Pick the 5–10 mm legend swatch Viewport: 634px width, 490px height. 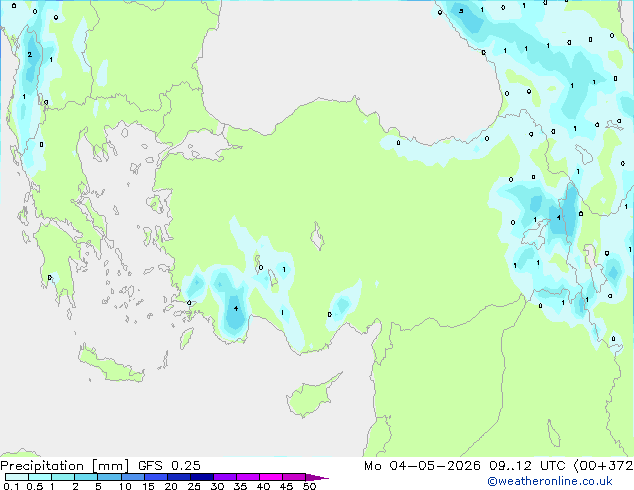109,477
